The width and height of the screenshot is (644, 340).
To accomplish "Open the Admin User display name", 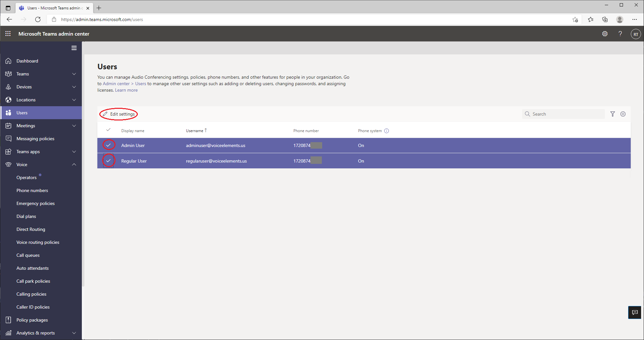I will point(133,145).
